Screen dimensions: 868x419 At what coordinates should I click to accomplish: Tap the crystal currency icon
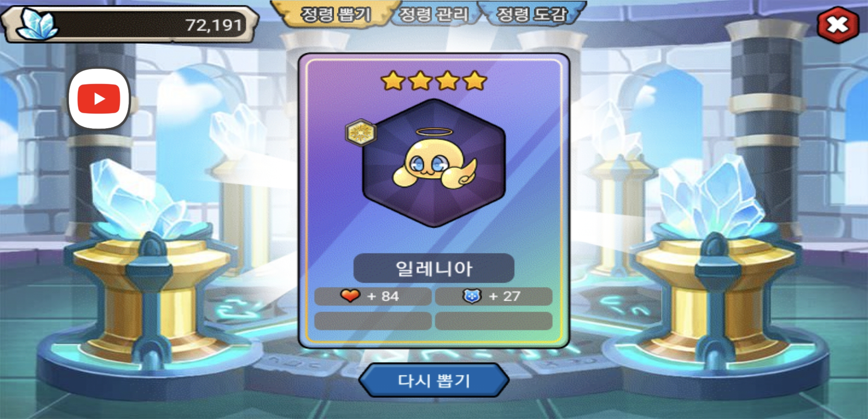click(37, 24)
